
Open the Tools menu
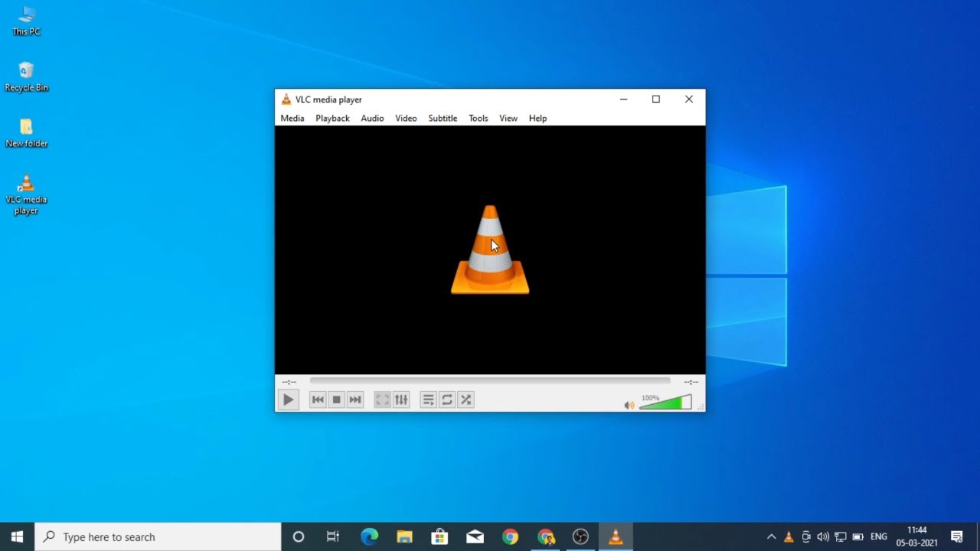tap(479, 119)
